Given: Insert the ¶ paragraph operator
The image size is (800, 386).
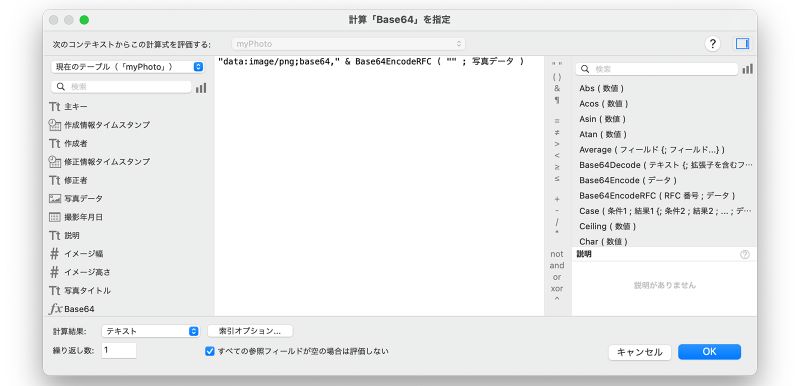Looking at the screenshot, I should coord(557,100).
